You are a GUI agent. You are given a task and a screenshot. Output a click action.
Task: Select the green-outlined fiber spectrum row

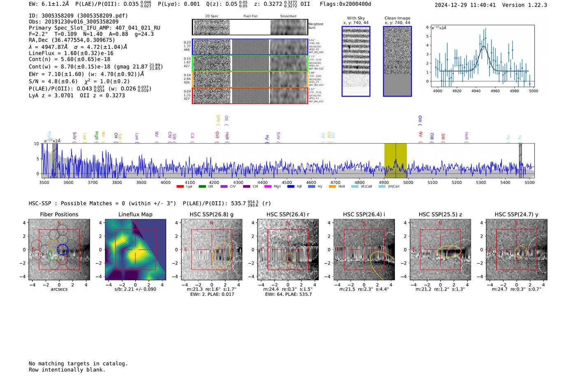point(250,63)
